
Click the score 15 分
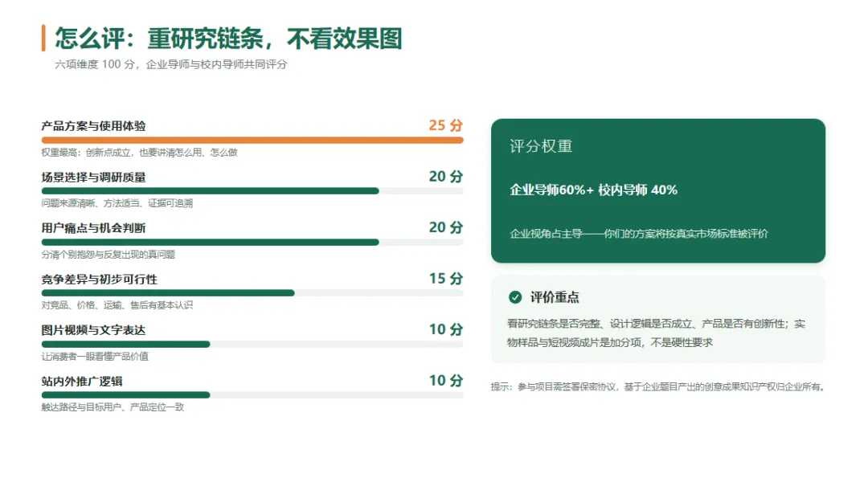point(445,279)
